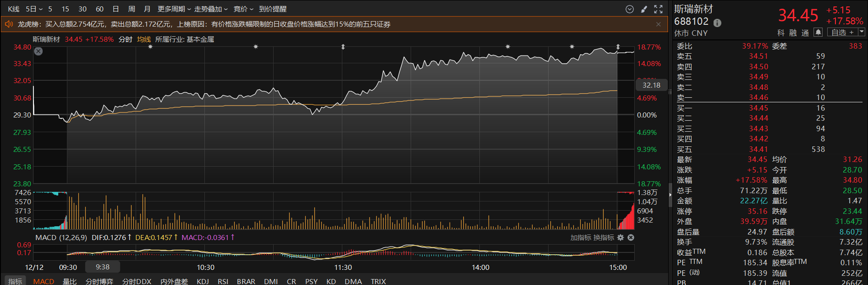Click the 到价提醒 price alert button
This screenshot has width=868, height=285.
[x=273, y=9]
